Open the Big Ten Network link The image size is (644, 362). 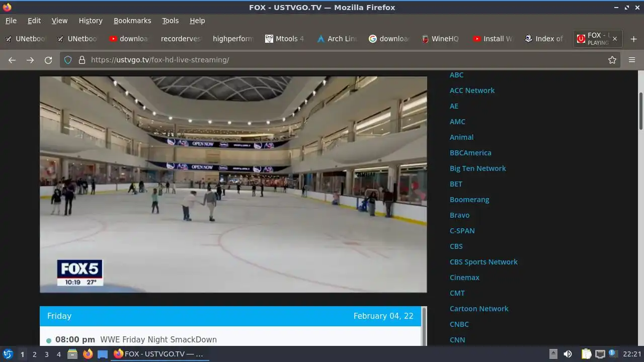[x=477, y=168]
